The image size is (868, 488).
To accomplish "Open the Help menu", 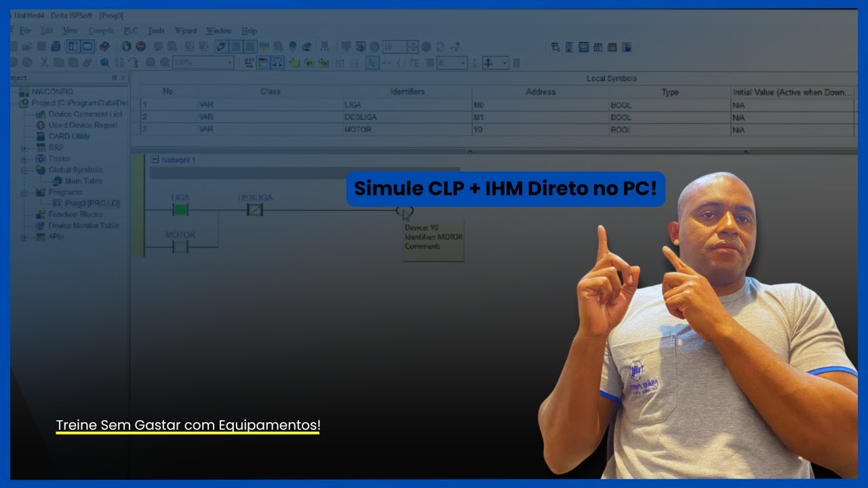I will click(x=249, y=30).
